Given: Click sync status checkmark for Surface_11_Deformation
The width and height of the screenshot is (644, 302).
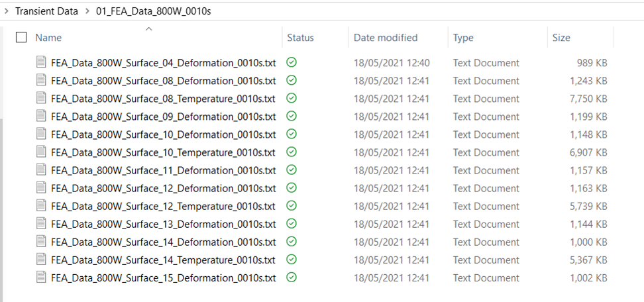Looking at the screenshot, I should tap(292, 170).
